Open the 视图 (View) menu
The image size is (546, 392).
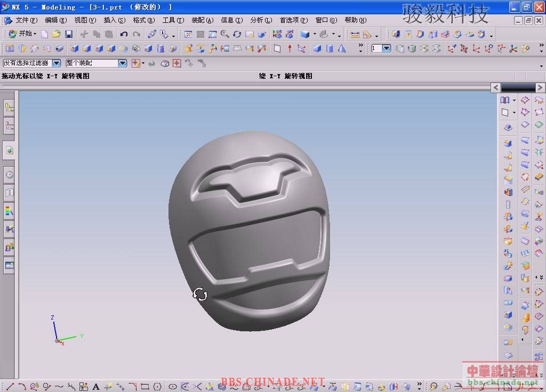click(85, 20)
